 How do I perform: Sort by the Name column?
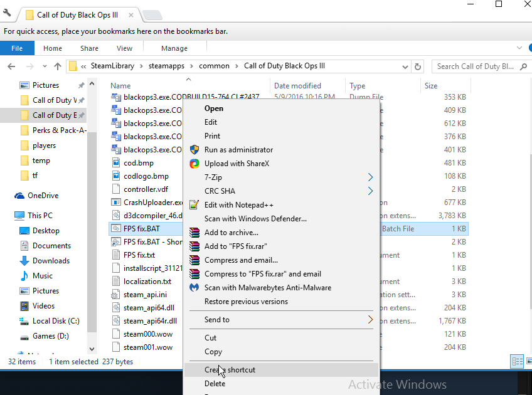click(120, 86)
